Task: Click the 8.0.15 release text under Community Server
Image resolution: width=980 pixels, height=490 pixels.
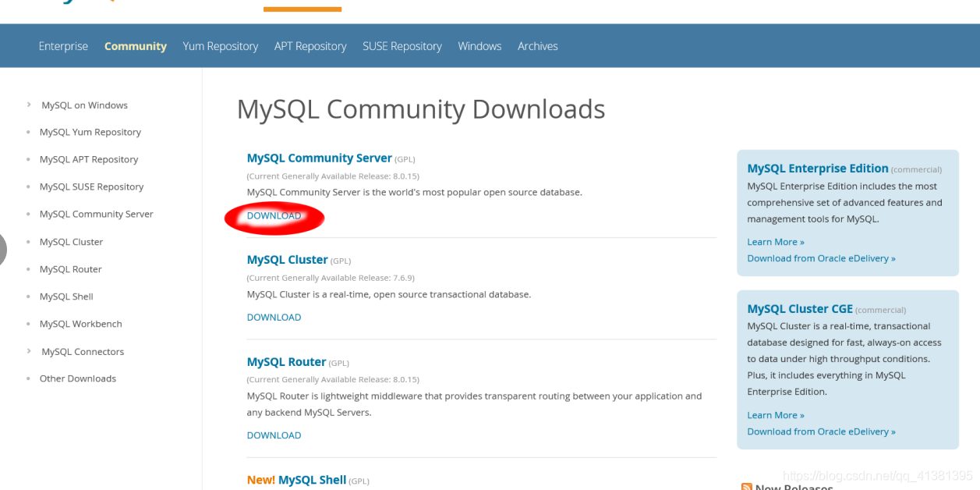Action: coord(333,176)
